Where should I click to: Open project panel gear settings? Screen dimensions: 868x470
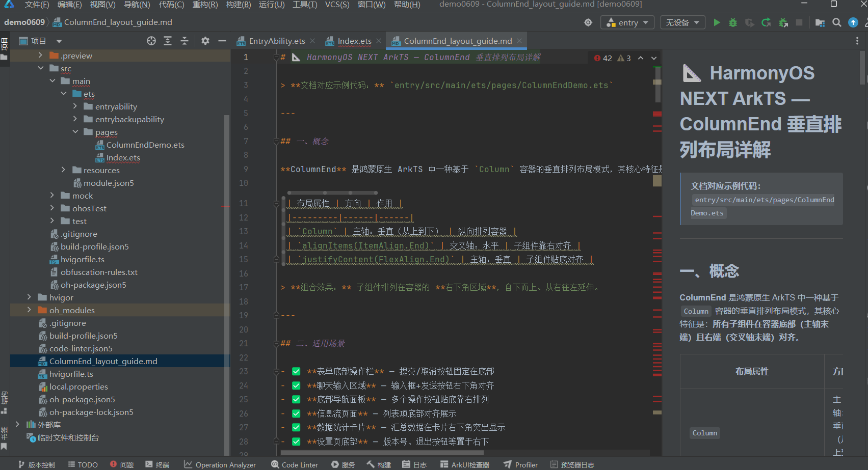pyautogui.click(x=205, y=41)
